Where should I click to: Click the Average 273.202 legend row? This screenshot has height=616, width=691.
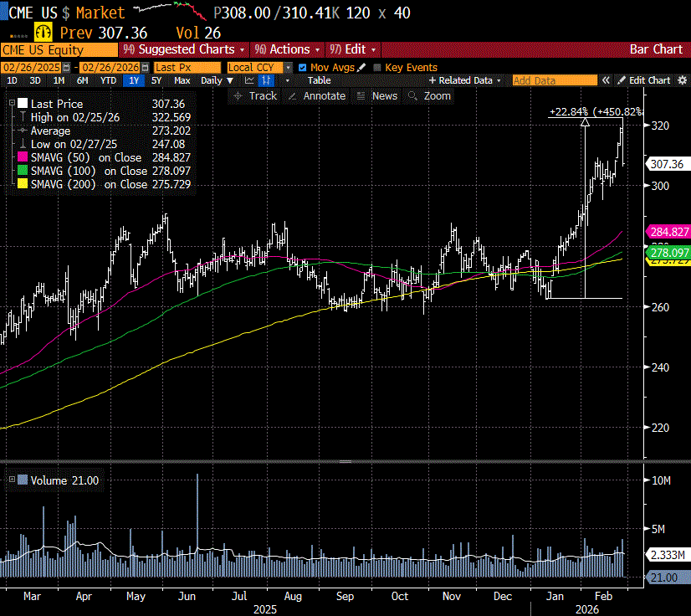[105, 131]
